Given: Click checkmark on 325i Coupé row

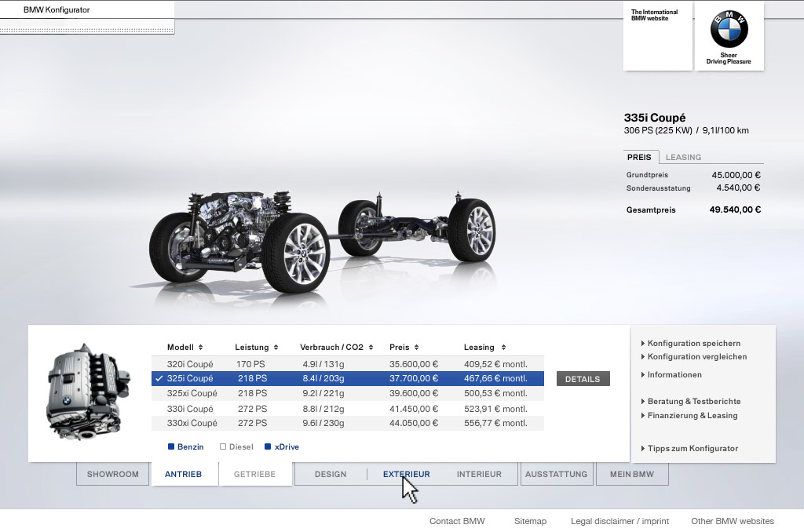Looking at the screenshot, I should tap(159, 379).
